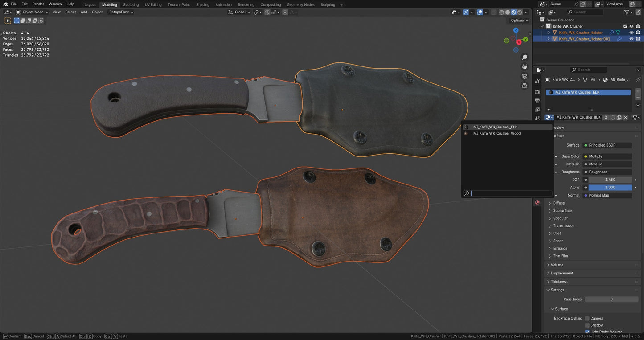Click the Alpha value slider set to 1.000
644x340 pixels.
pos(609,187)
